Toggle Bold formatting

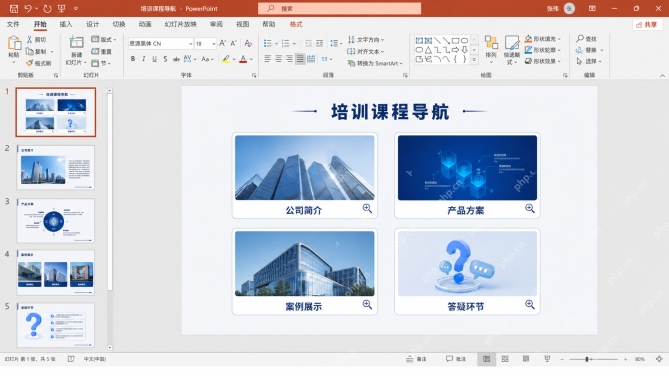tap(133, 59)
